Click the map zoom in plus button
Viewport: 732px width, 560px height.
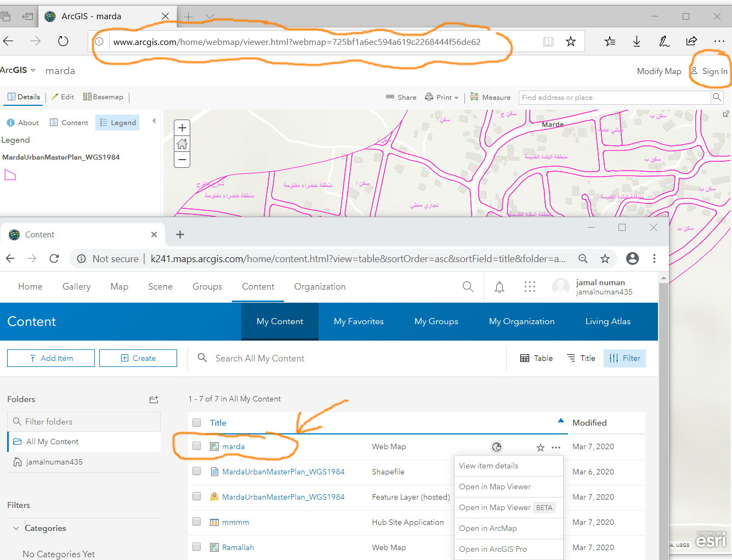tap(182, 128)
